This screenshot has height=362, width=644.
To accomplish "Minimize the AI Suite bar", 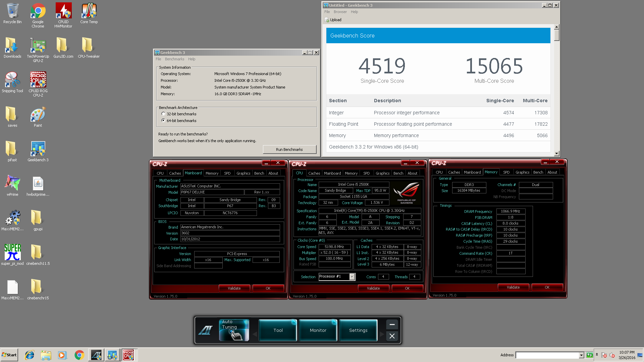I will pyautogui.click(x=392, y=324).
